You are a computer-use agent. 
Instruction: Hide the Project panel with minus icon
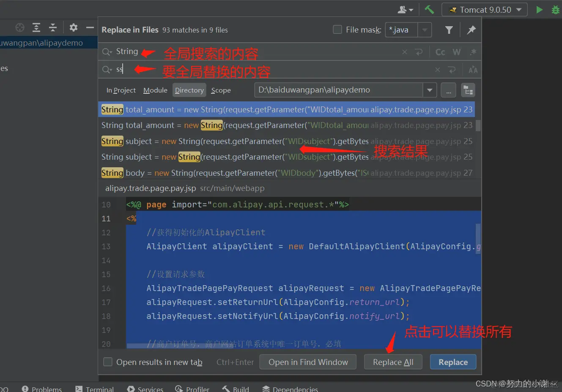click(x=90, y=27)
